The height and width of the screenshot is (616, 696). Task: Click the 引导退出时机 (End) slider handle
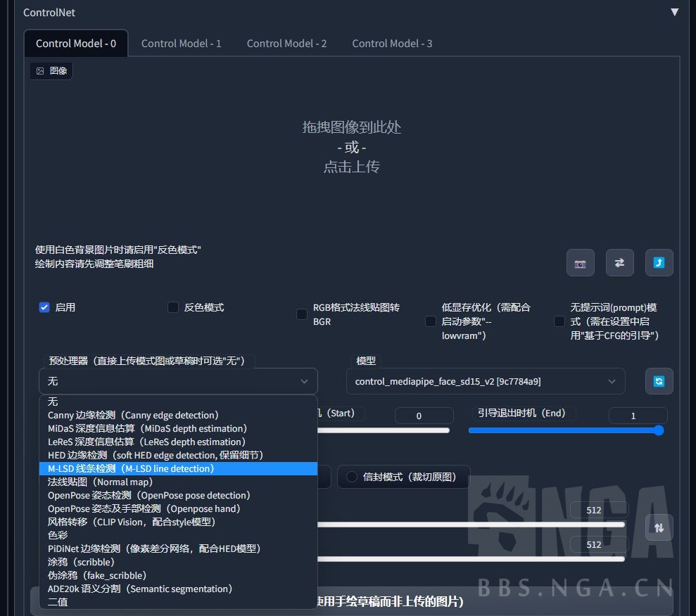point(659,430)
